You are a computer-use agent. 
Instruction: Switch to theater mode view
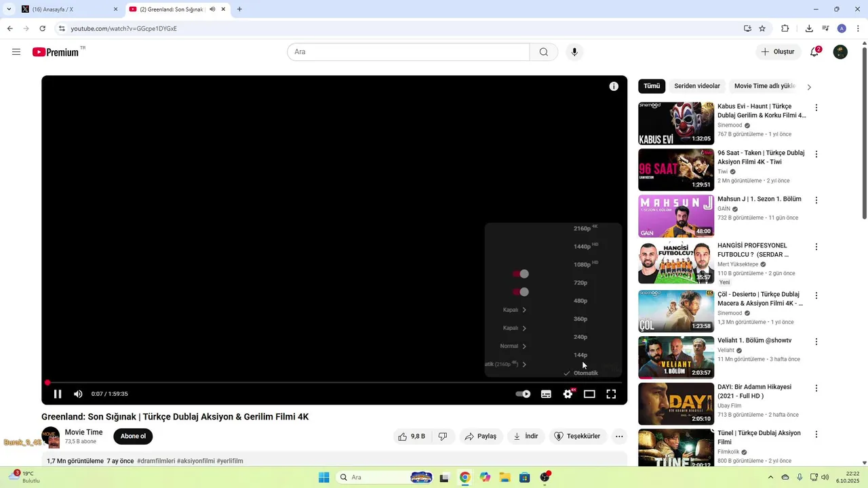click(589, 394)
